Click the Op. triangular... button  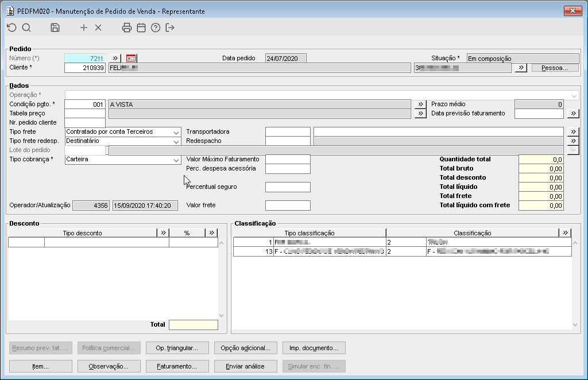point(177,348)
